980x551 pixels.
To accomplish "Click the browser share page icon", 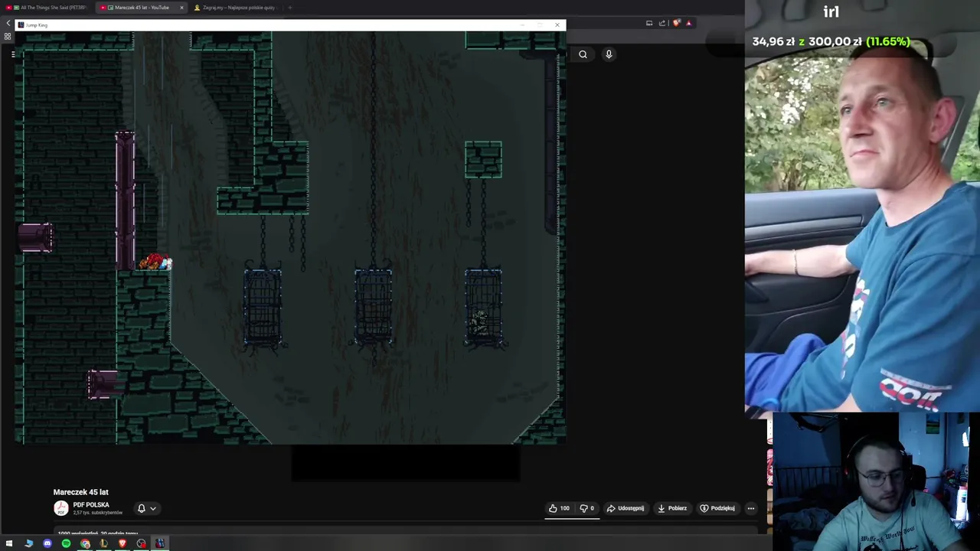I will click(x=662, y=23).
